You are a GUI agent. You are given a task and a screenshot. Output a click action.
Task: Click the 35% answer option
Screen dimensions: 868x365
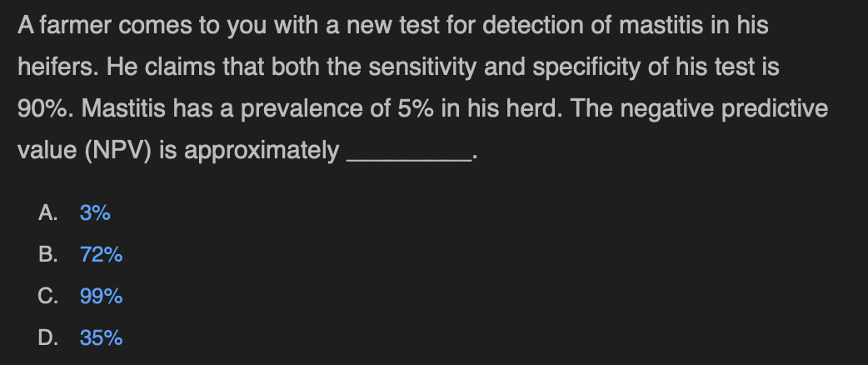(102, 337)
